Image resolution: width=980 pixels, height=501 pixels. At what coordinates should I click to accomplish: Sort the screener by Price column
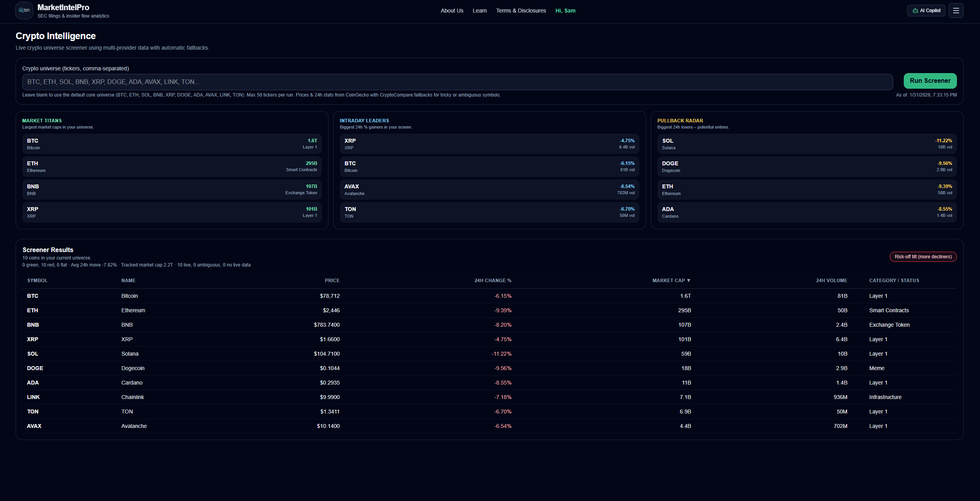click(x=332, y=280)
